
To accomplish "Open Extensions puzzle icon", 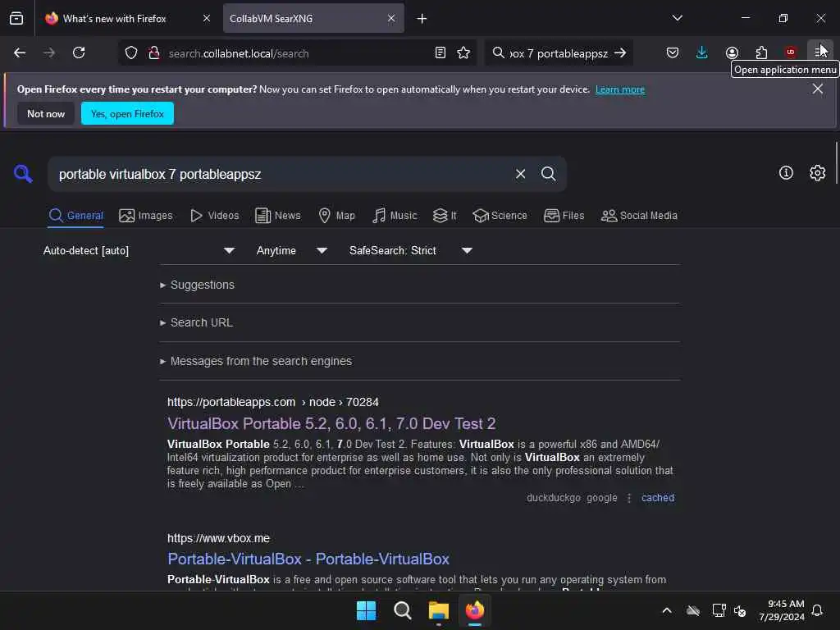I will point(761,52).
